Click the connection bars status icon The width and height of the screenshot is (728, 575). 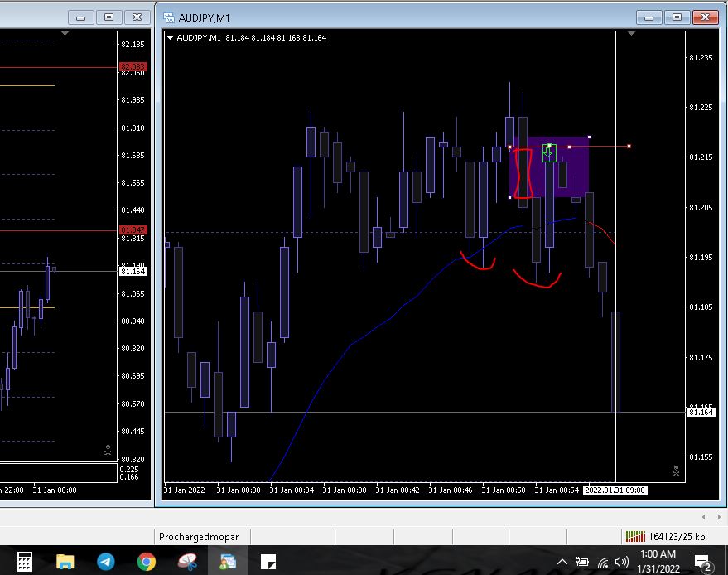(x=635, y=536)
